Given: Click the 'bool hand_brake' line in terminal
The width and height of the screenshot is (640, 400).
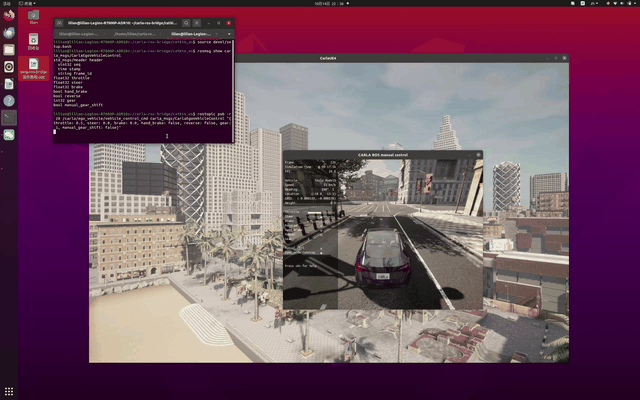Looking at the screenshot, I should 70,91.
